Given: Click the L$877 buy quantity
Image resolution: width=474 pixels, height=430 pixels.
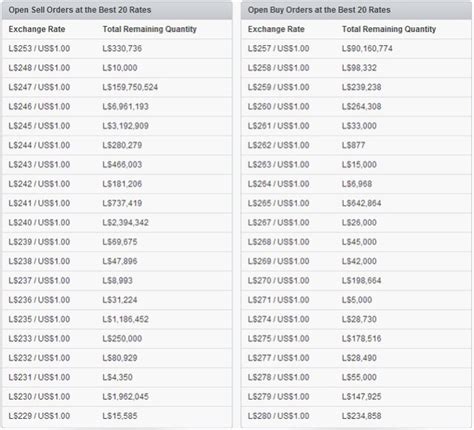Looking at the screenshot, I should point(353,145).
